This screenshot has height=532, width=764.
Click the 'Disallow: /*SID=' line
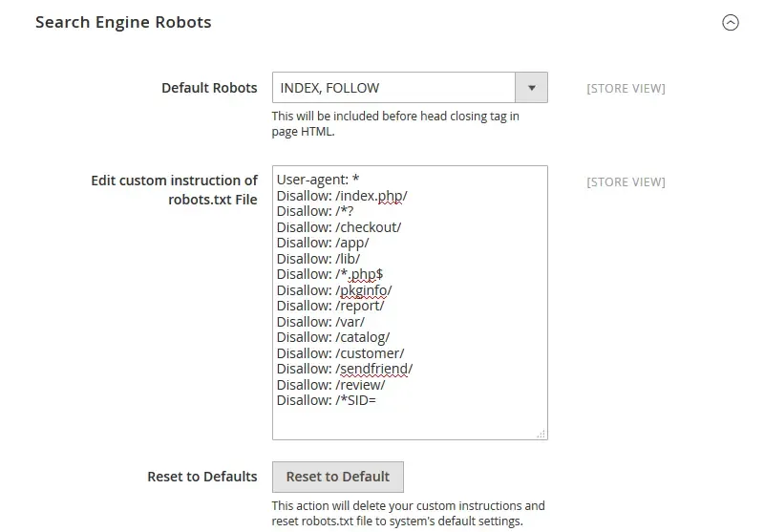pos(327,400)
